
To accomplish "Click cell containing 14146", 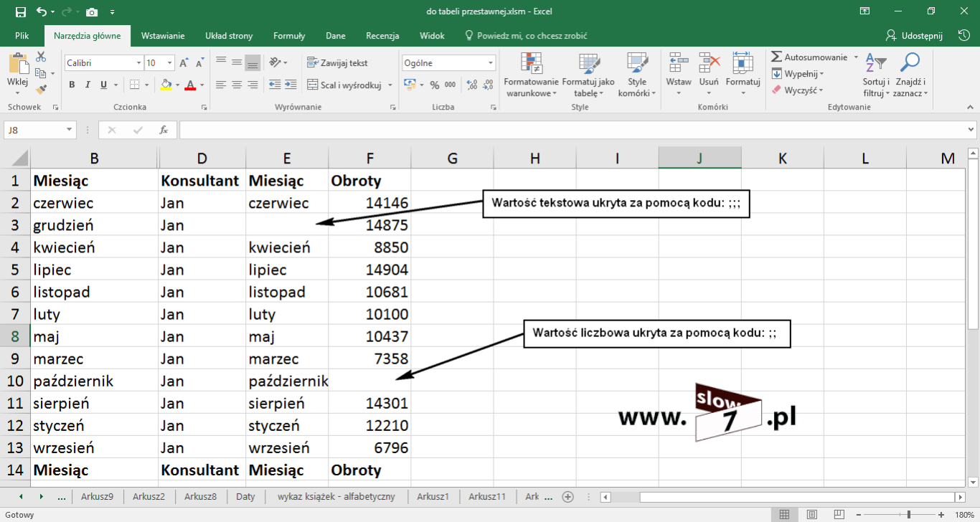I will (369, 203).
